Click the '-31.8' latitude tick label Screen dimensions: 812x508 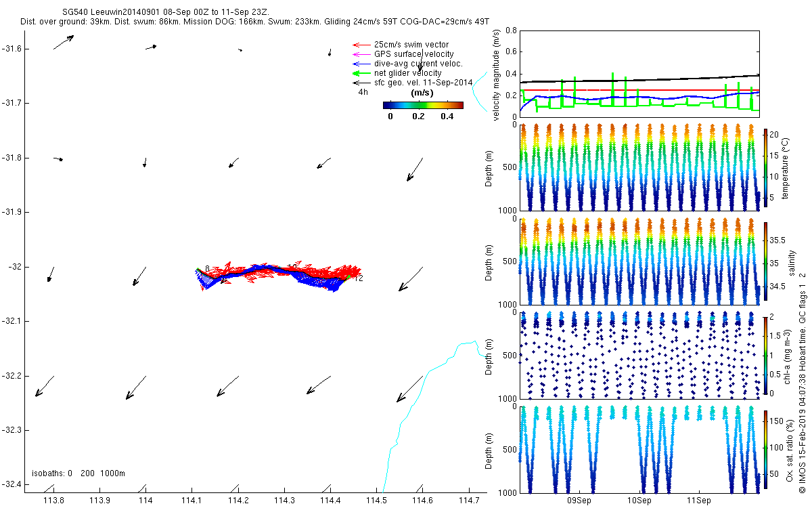tap(14, 158)
